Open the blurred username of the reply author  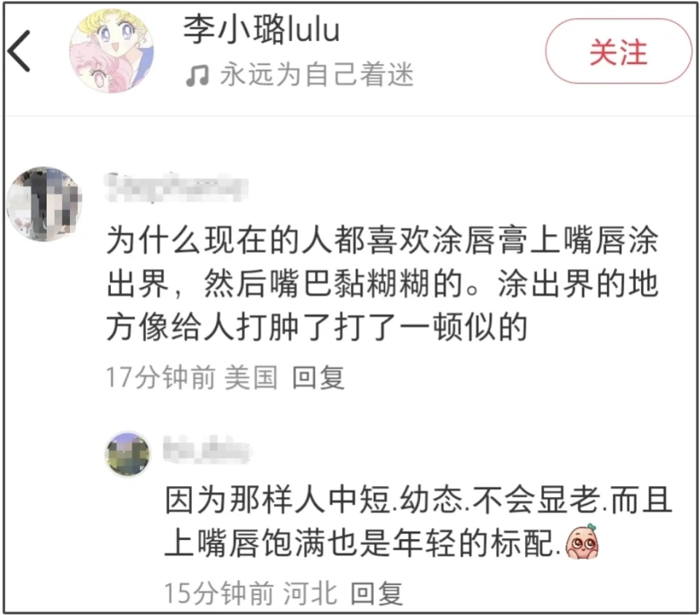click(x=208, y=450)
